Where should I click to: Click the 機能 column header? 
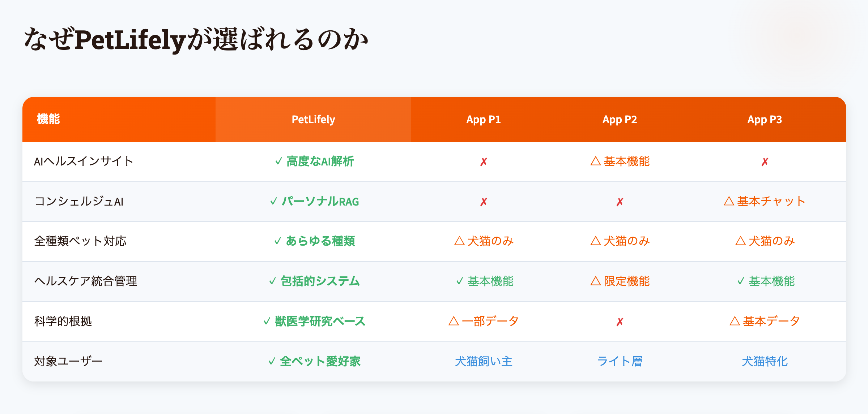48,119
